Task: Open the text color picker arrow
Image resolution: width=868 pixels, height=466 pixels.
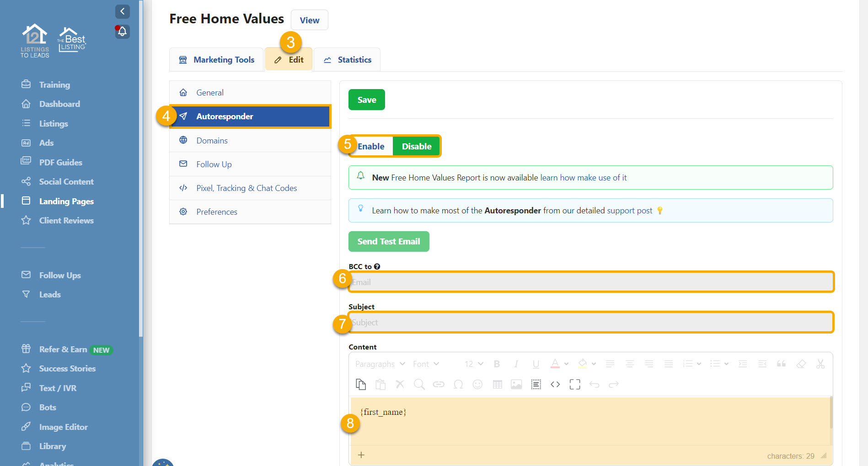Action: (566, 364)
